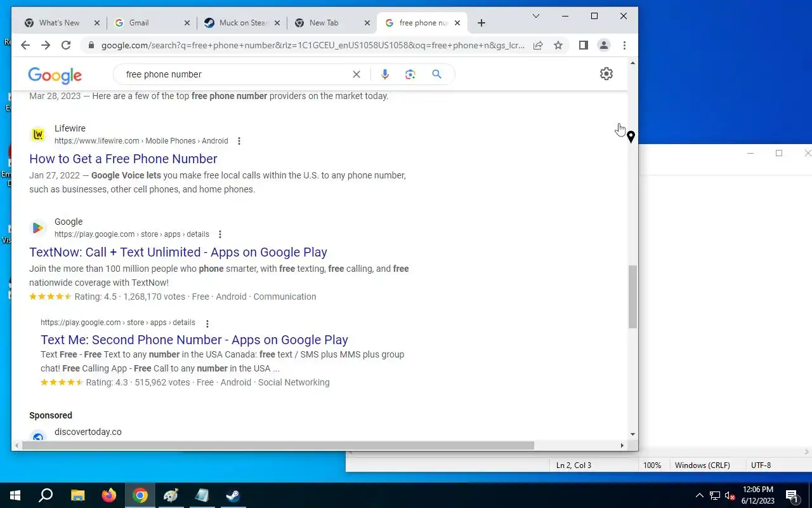This screenshot has width=812, height=508.
Task: Click the Rating: 4.5 text under TextNow
Action: click(95, 297)
